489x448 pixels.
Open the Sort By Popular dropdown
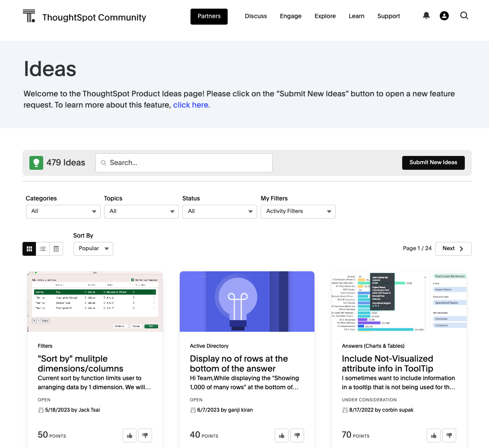pyautogui.click(x=93, y=249)
